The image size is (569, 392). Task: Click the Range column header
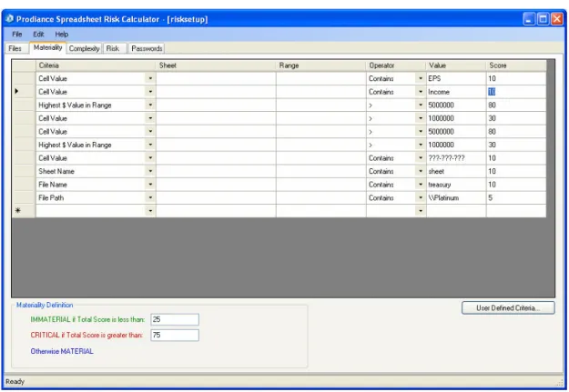(x=320, y=65)
